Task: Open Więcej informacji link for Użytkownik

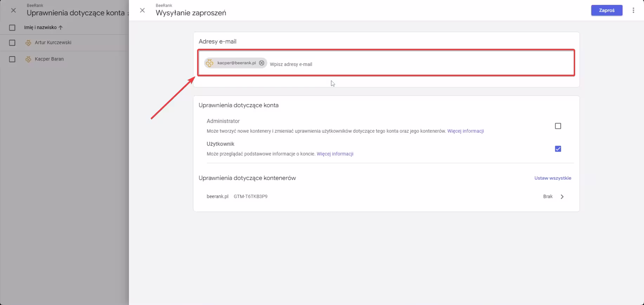Action: (x=335, y=154)
